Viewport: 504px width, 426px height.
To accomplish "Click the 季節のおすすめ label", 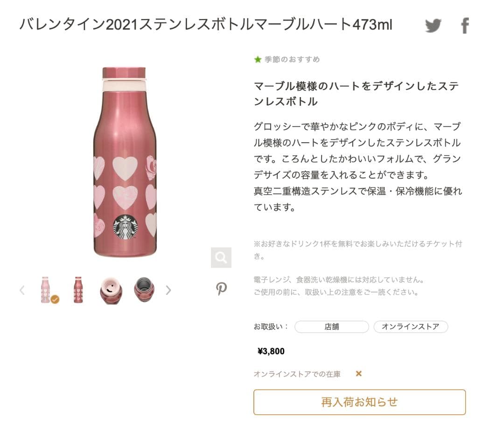I will coord(292,60).
